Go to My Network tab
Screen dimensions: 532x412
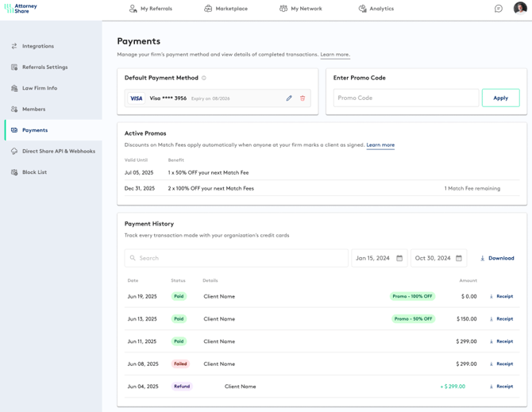300,9
